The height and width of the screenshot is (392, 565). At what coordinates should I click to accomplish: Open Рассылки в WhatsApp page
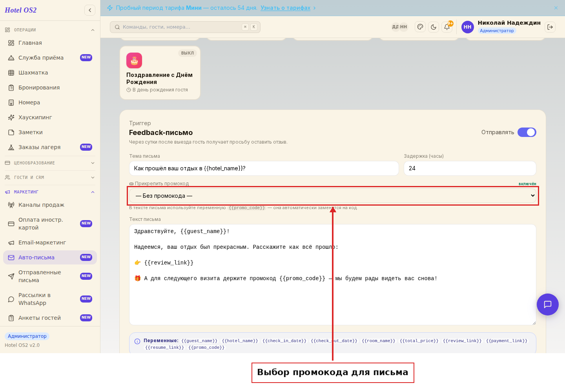(50, 299)
